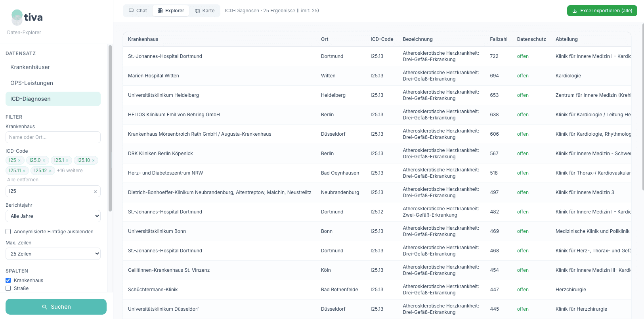Focus the Krankenhaus name or Ort field
This screenshot has width=644, height=319.
pos(53,137)
